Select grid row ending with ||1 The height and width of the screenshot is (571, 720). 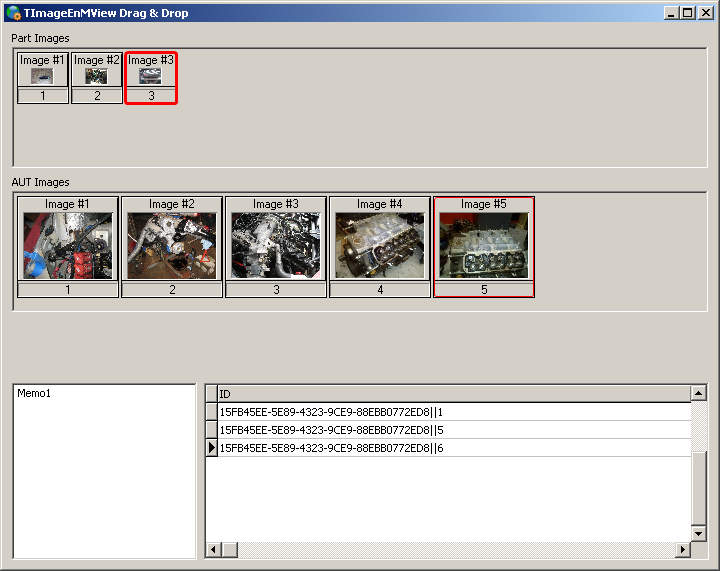[454, 412]
